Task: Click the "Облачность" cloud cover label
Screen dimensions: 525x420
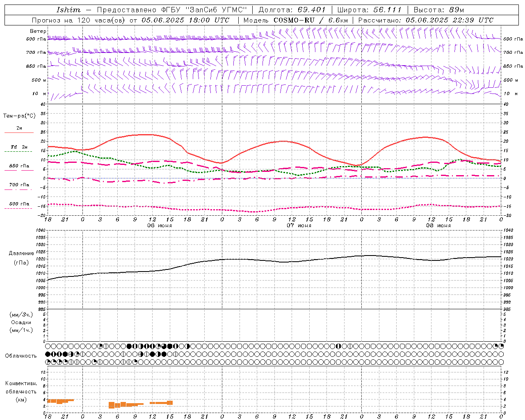Action: pos(21,356)
